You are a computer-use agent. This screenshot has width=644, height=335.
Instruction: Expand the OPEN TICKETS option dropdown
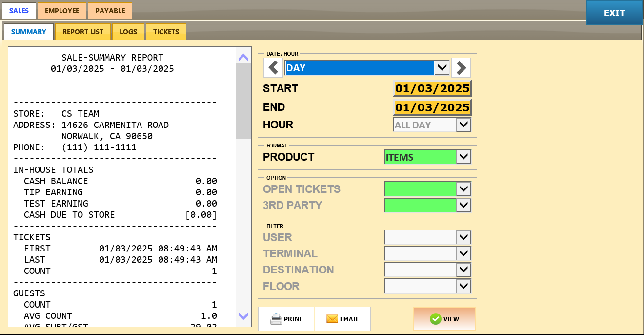coord(463,189)
